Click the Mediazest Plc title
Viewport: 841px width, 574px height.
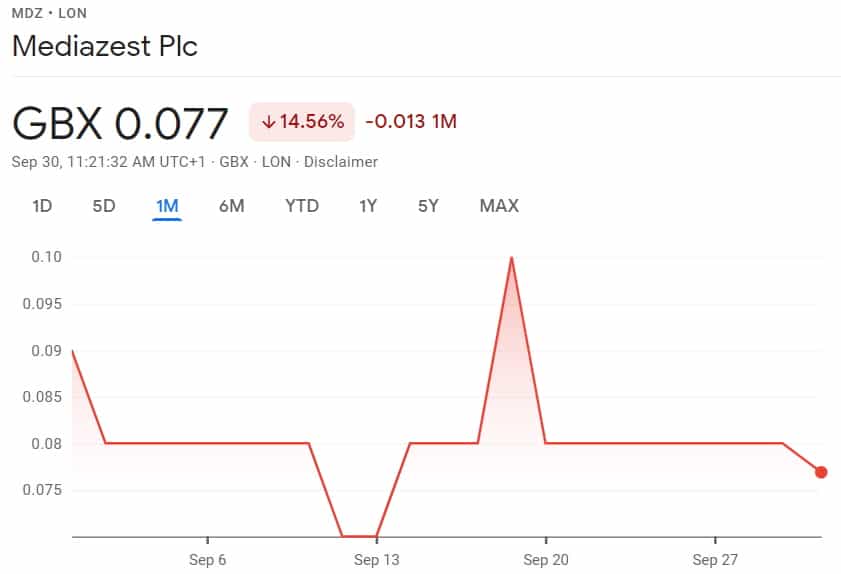pyautogui.click(x=105, y=46)
